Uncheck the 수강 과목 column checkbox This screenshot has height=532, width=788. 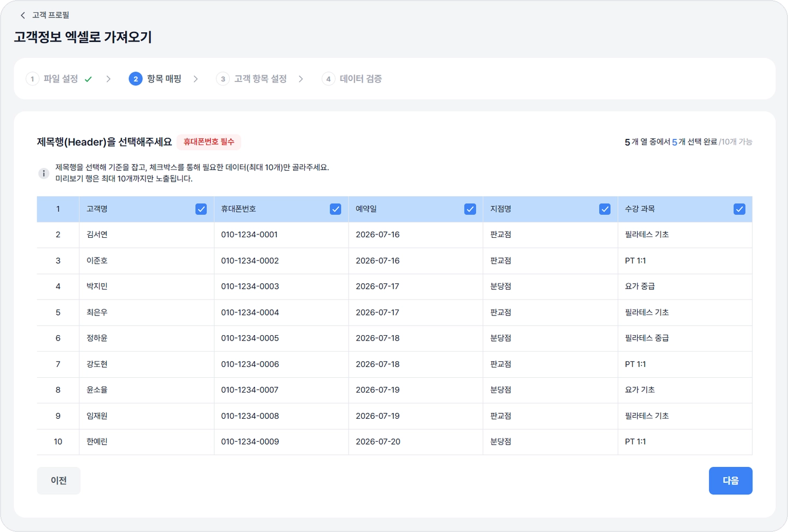(x=739, y=209)
